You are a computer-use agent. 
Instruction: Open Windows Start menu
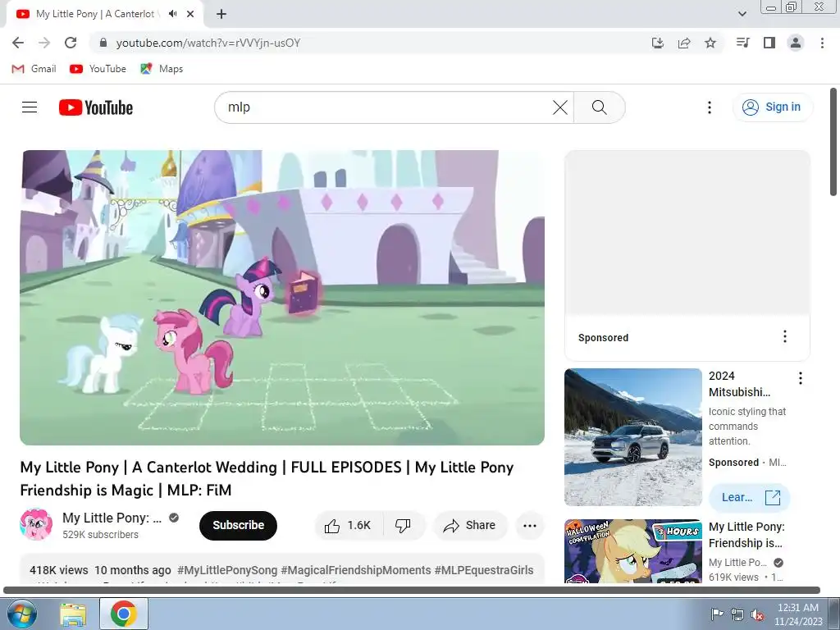(21, 614)
